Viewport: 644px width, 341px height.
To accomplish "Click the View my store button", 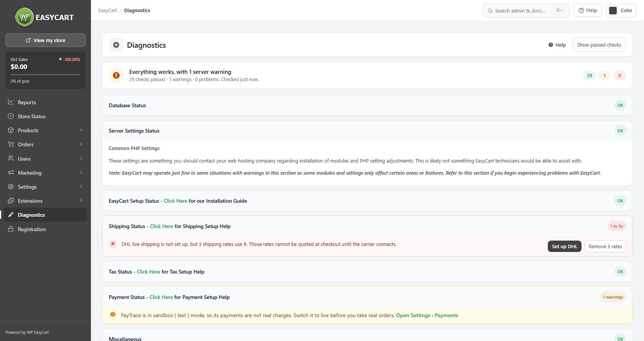I will (x=45, y=40).
